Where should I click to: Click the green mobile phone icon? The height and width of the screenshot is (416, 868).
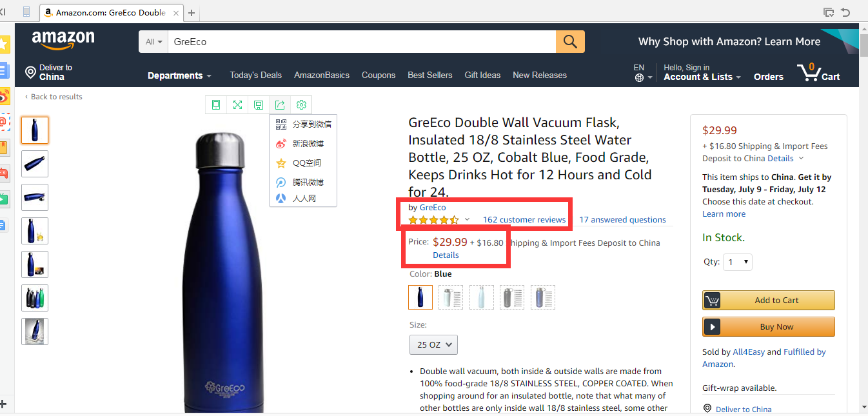(x=216, y=105)
